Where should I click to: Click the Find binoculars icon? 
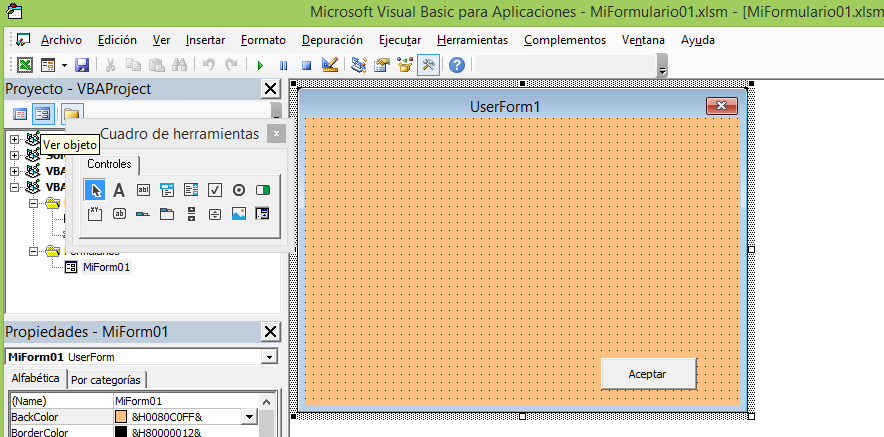click(179, 65)
